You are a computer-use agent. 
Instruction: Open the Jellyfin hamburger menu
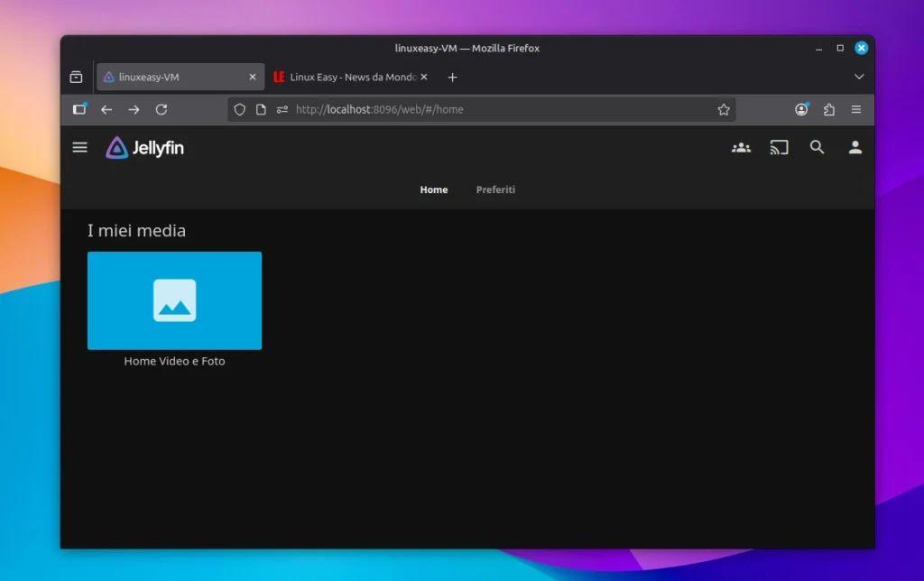tap(80, 147)
